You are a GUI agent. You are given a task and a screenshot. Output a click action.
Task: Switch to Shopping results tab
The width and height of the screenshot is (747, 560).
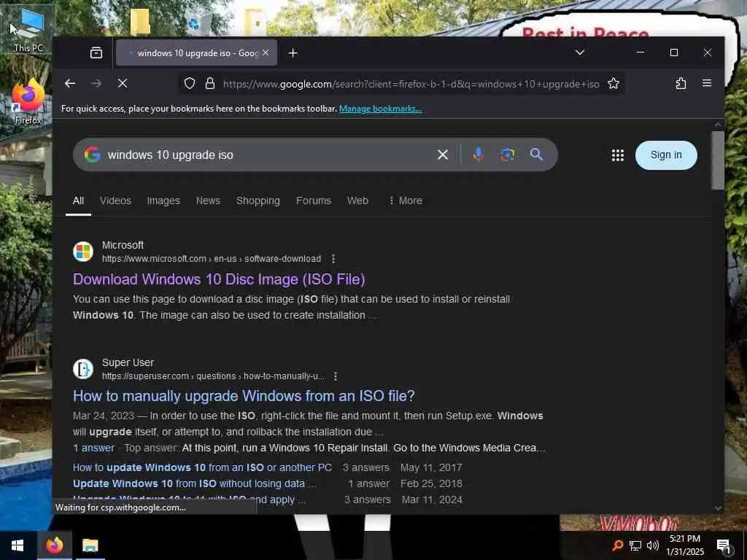pos(258,201)
